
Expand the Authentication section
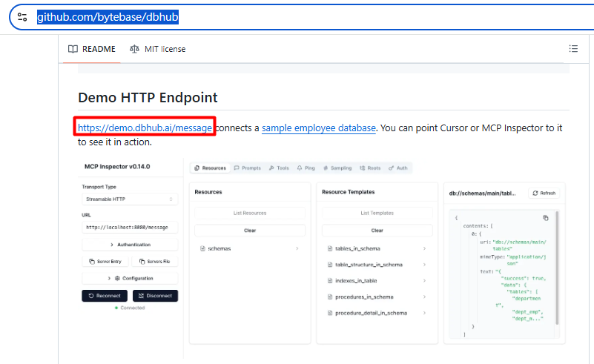tap(130, 245)
